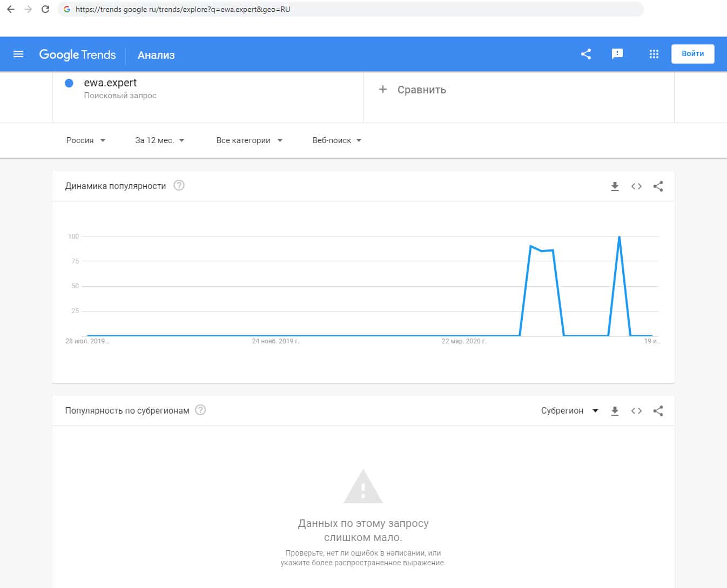727x588 pixels.
Task: Share the Динамика популярности chart
Action: 658,186
